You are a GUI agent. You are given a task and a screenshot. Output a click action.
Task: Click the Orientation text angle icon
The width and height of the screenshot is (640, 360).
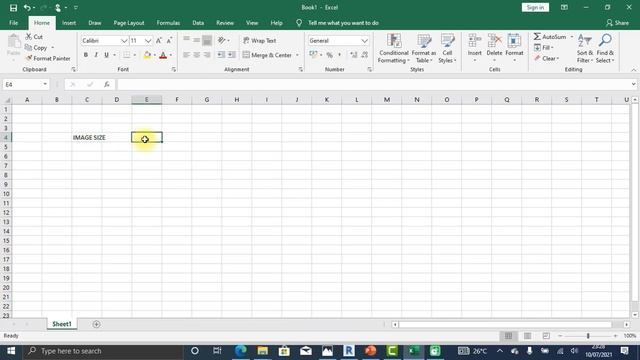pos(222,40)
